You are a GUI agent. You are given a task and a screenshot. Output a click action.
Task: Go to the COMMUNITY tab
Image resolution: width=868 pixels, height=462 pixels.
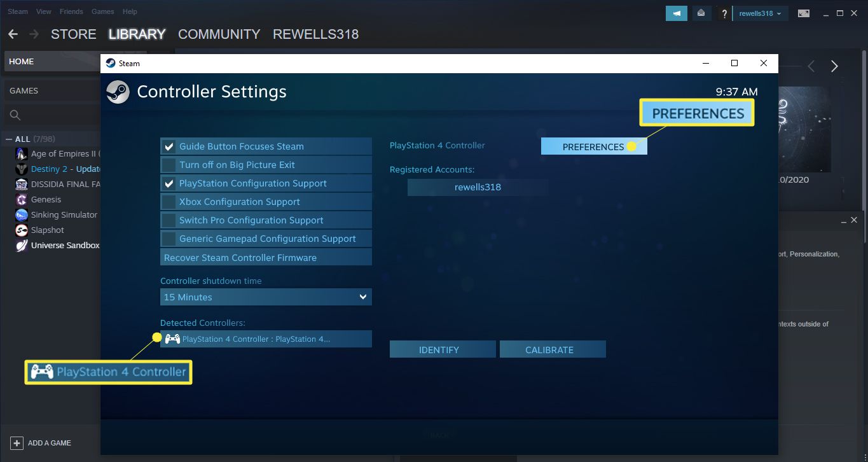pyautogui.click(x=219, y=34)
